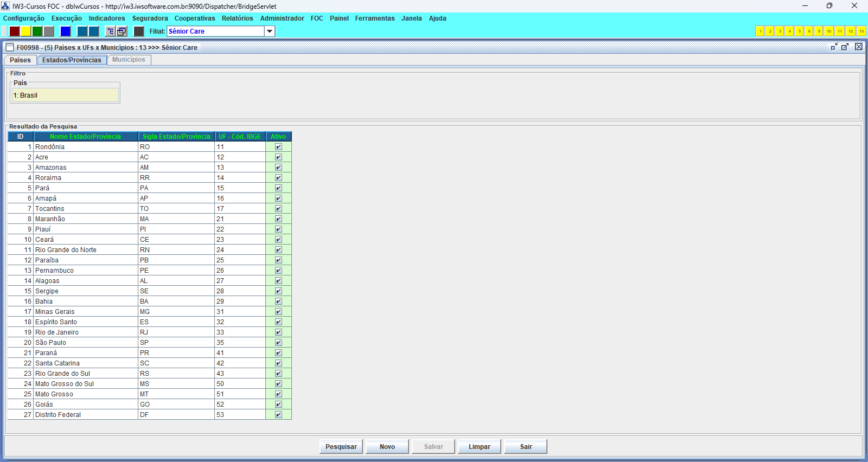This screenshot has height=462, width=868.
Task: Click the yellow shortcut button numbered 2
Action: pos(770,31)
